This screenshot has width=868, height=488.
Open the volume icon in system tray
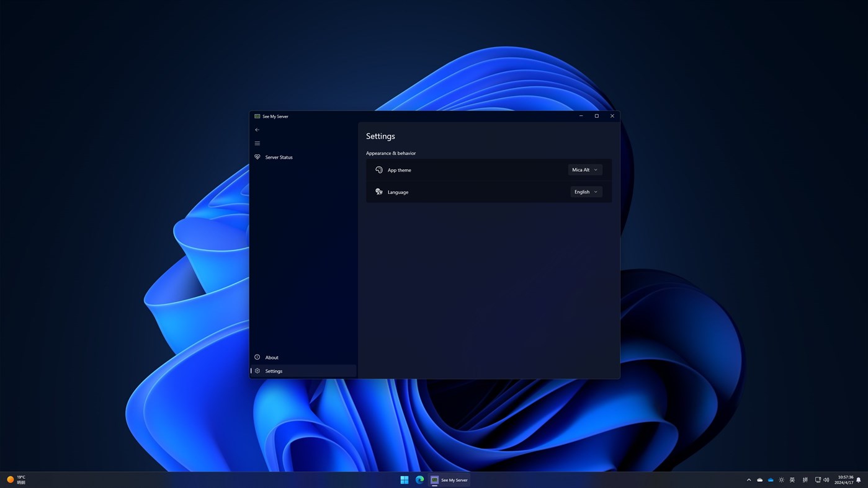coord(826,479)
